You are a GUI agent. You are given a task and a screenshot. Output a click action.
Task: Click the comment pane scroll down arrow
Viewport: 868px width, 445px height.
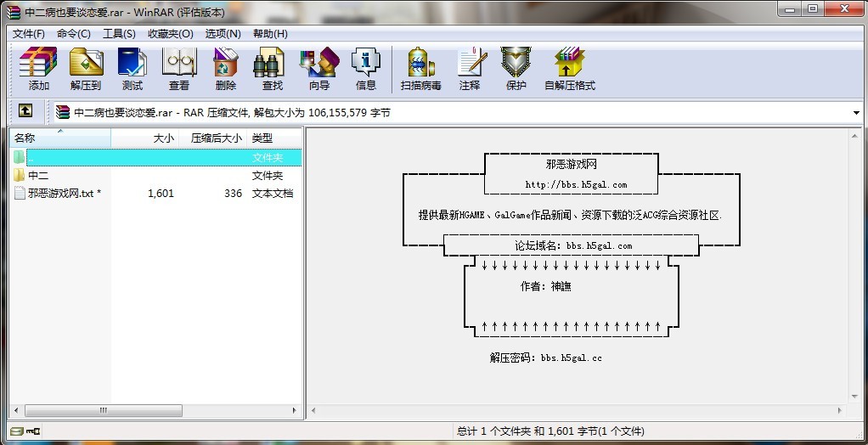[x=854, y=397]
